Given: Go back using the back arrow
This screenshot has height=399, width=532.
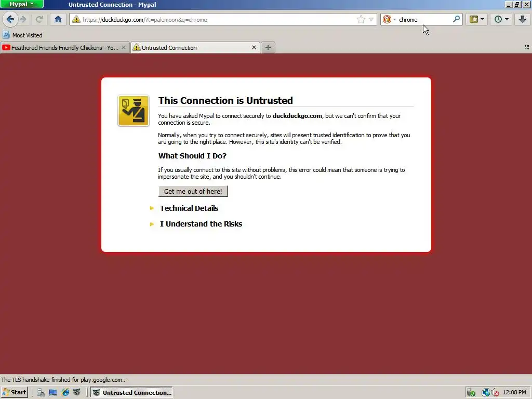Looking at the screenshot, I should tap(10, 19).
